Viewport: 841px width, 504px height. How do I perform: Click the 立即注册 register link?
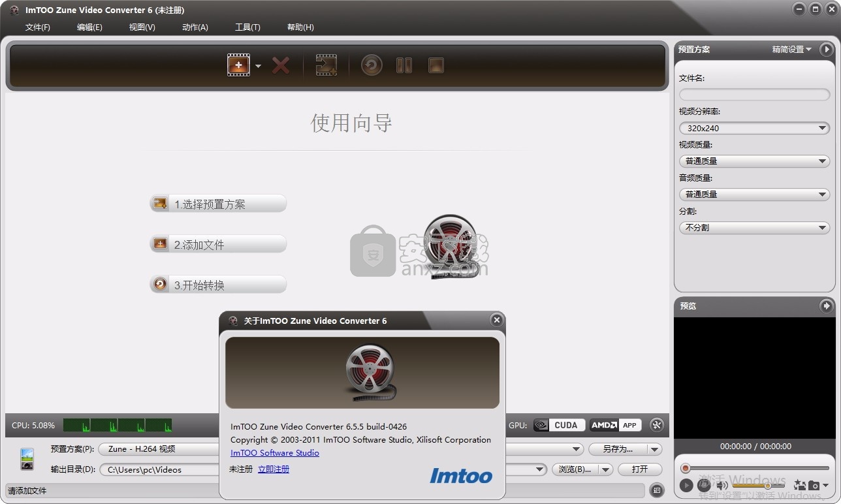tap(274, 469)
